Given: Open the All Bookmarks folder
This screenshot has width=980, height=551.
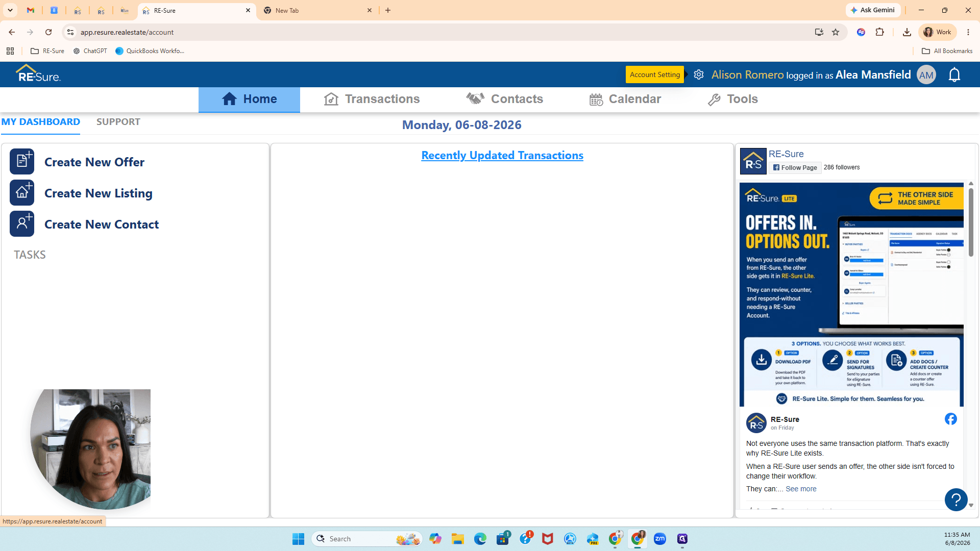Looking at the screenshot, I should click(x=947, y=51).
